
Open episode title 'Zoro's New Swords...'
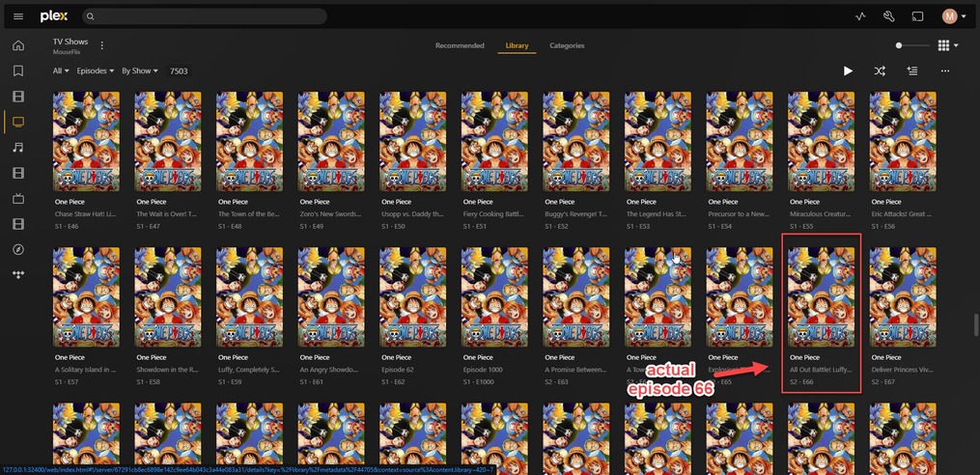(330, 213)
